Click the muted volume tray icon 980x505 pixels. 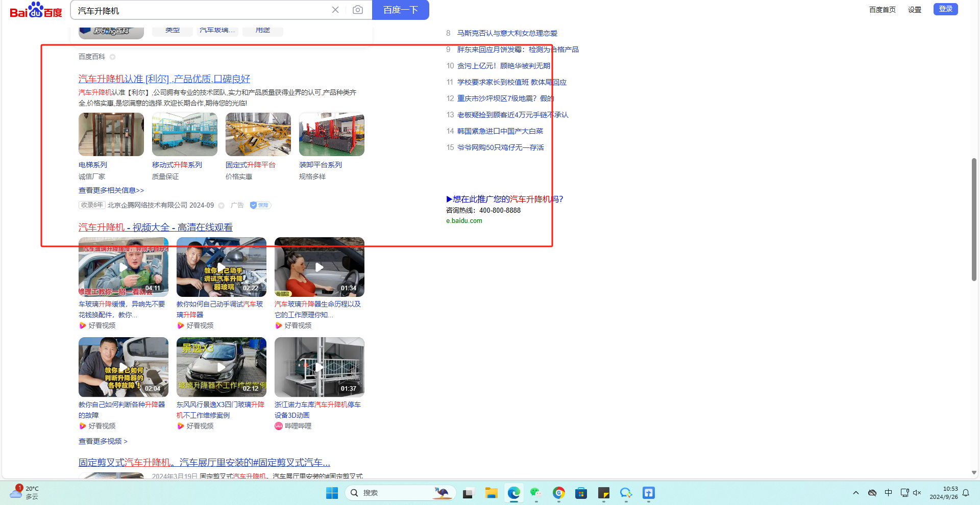917,493
